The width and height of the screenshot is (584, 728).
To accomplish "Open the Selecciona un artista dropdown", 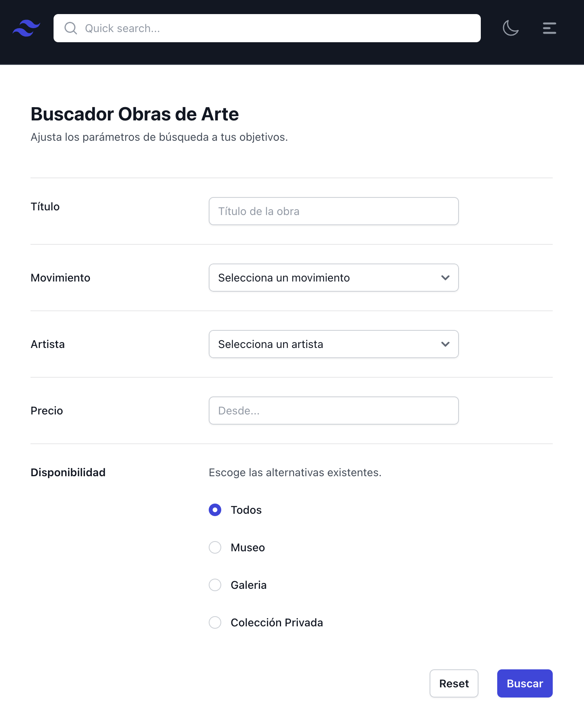I will 333,344.
